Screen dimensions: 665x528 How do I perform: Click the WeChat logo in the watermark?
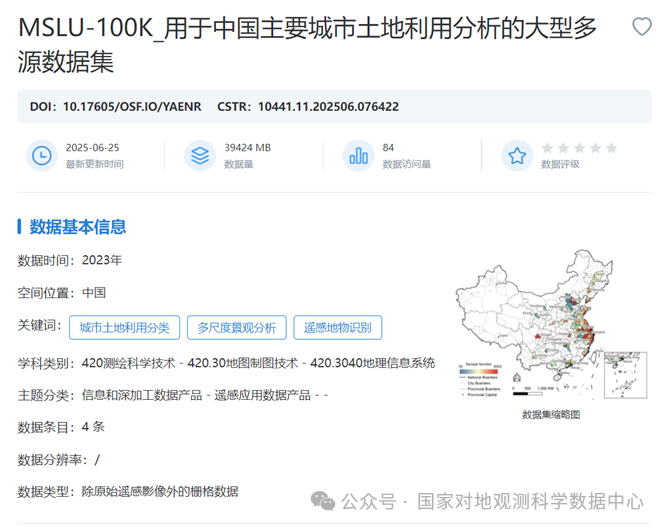[x=324, y=500]
